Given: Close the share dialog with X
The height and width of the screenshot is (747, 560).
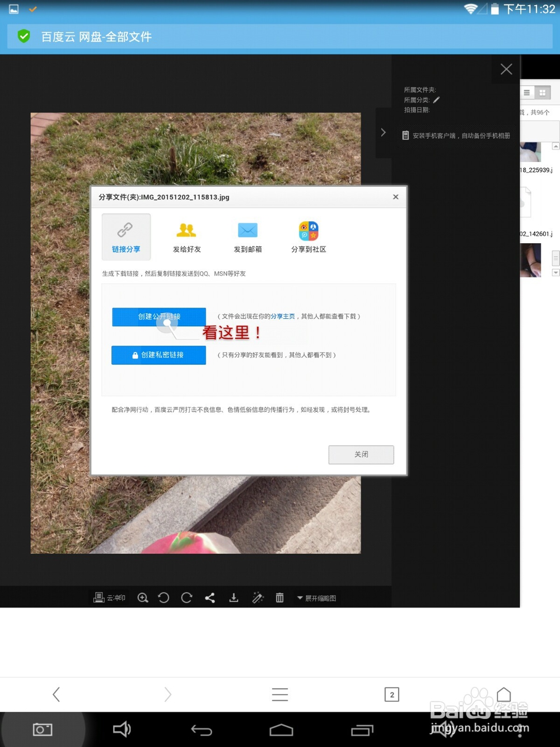Looking at the screenshot, I should (x=395, y=197).
